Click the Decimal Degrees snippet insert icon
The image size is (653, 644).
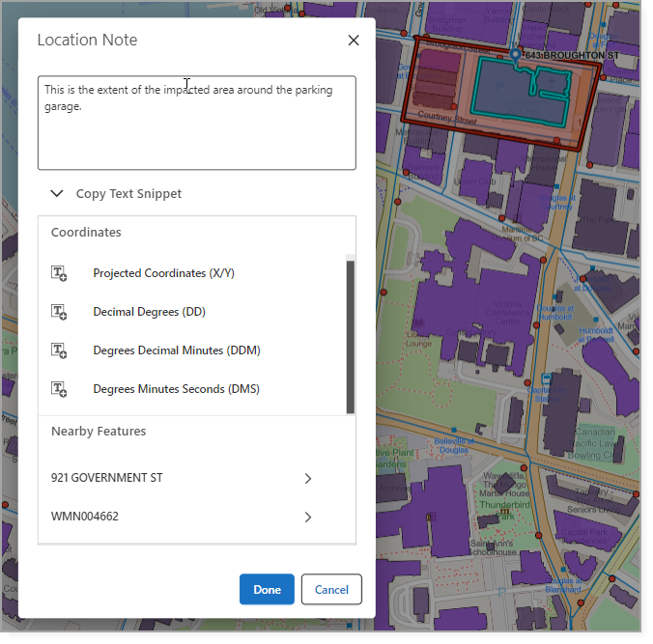click(x=59, y=312)
